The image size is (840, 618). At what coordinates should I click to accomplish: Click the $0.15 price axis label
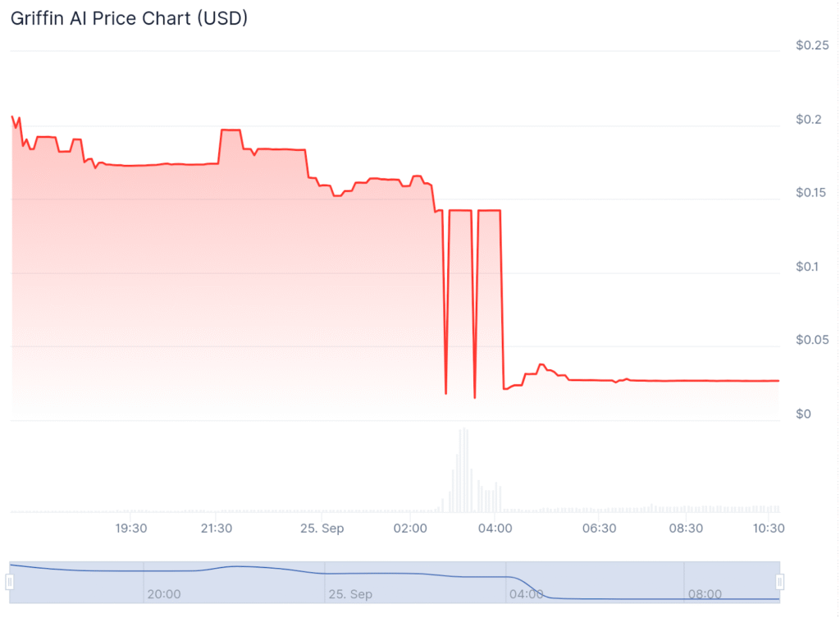812,193
